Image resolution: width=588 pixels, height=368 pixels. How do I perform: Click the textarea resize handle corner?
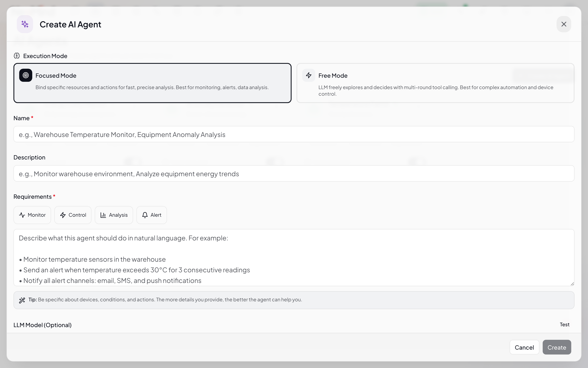pos(572,284)
